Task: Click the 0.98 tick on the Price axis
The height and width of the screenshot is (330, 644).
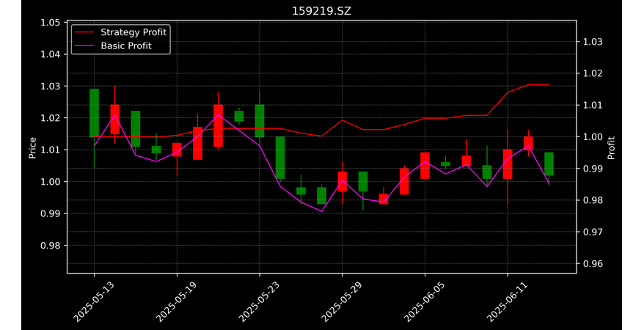Action: [50, 246]
